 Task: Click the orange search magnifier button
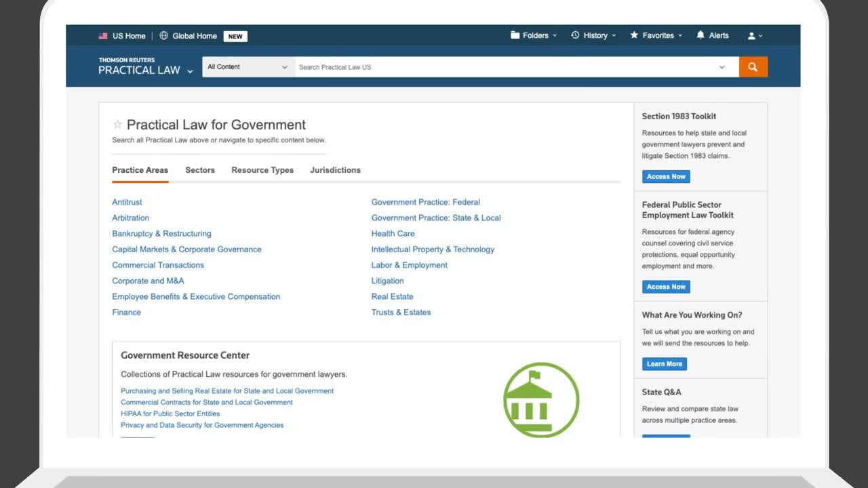click(x=753, y=67)
